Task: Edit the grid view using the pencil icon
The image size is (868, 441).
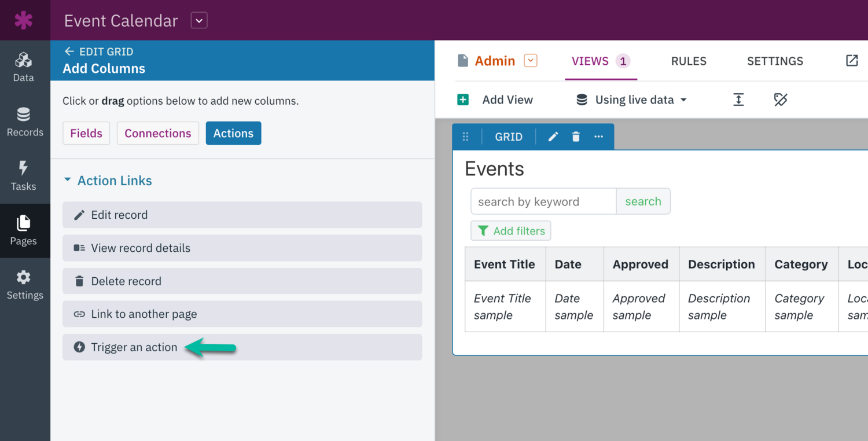Action: coord(553,136)
